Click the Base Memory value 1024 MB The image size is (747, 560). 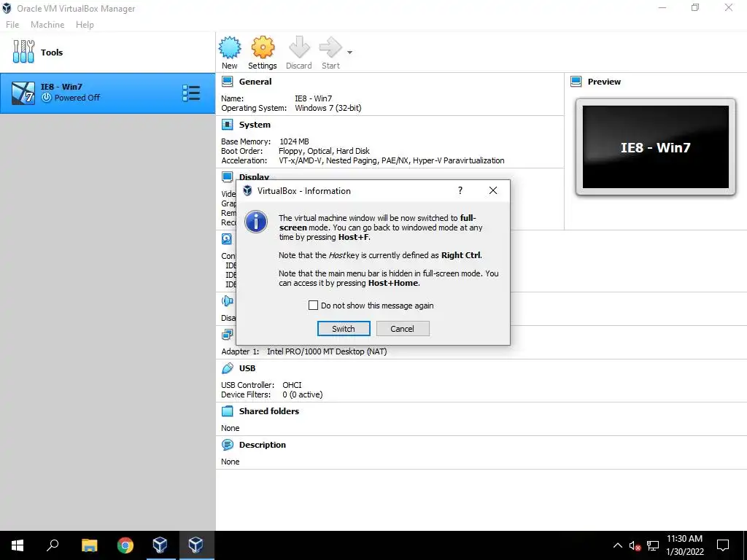(x=294, y=141)
